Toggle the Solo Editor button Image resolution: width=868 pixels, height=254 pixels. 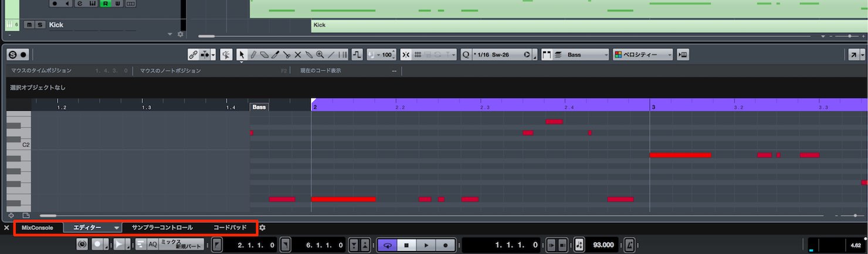[x=12, y=55]
